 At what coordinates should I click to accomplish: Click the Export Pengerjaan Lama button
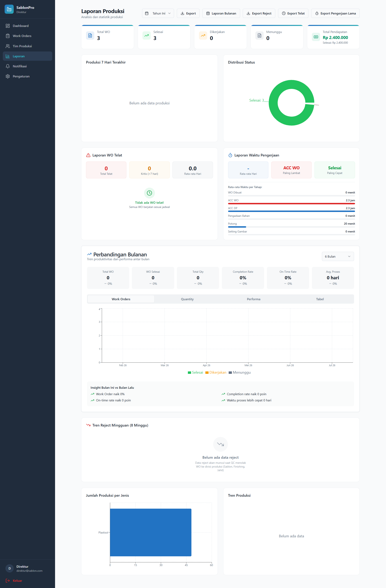(335, 13)
